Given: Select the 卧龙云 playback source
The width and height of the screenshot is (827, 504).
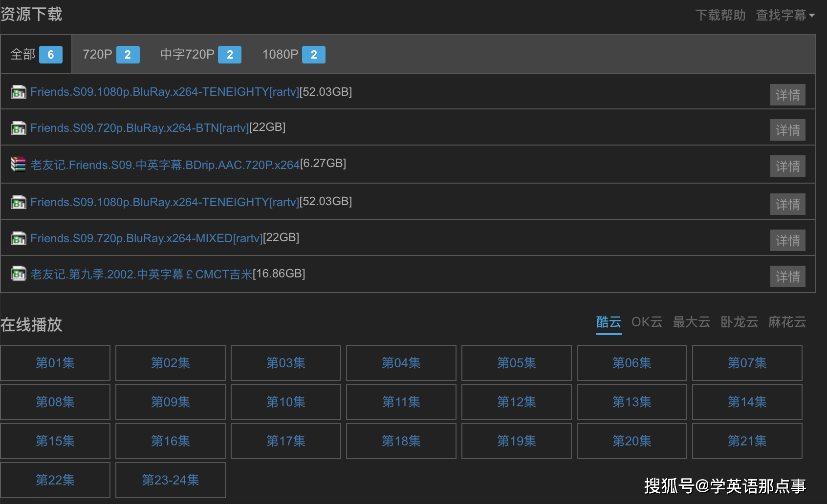Looking at the screenshot, I should pos(739,322).
